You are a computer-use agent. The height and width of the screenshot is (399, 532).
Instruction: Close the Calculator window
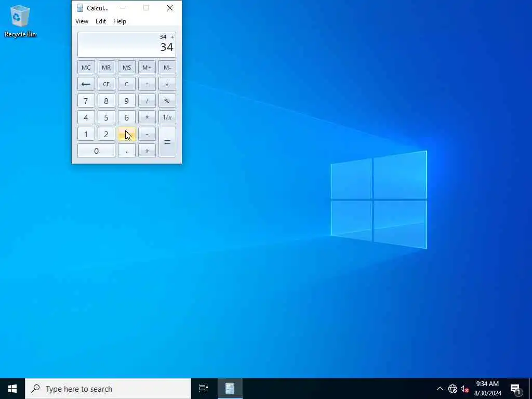coord(170,8)
